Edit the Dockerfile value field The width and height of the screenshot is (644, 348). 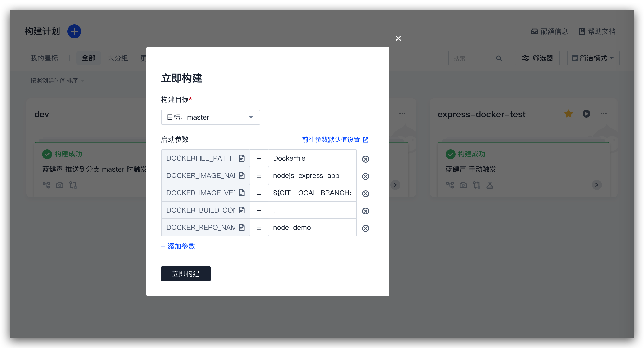pyautogui.click(x=312, y=158)
